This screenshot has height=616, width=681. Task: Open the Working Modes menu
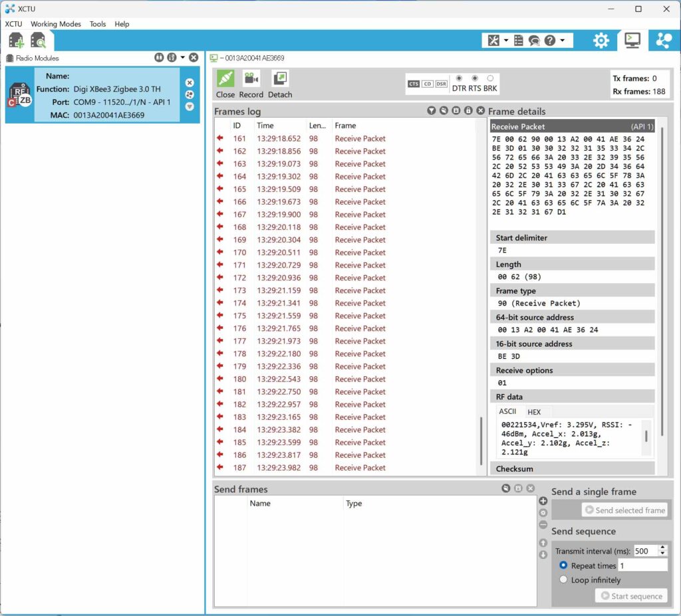click(x=56, y=24)
